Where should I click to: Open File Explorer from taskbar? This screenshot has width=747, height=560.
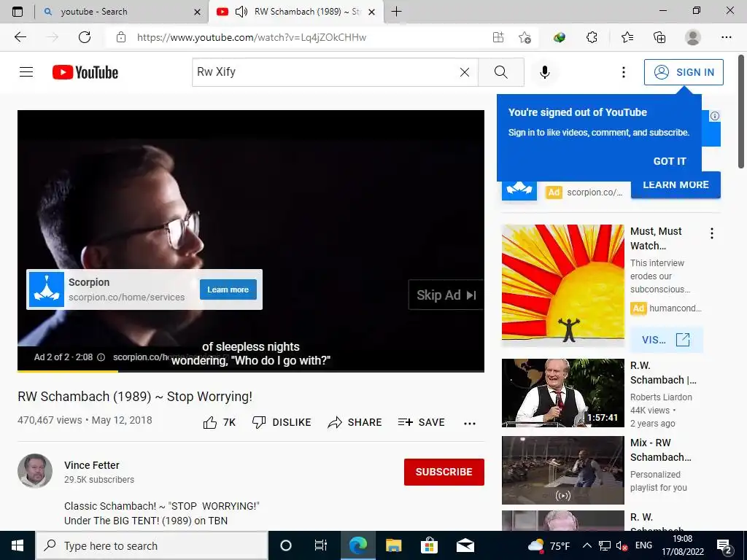click(393, 545)
